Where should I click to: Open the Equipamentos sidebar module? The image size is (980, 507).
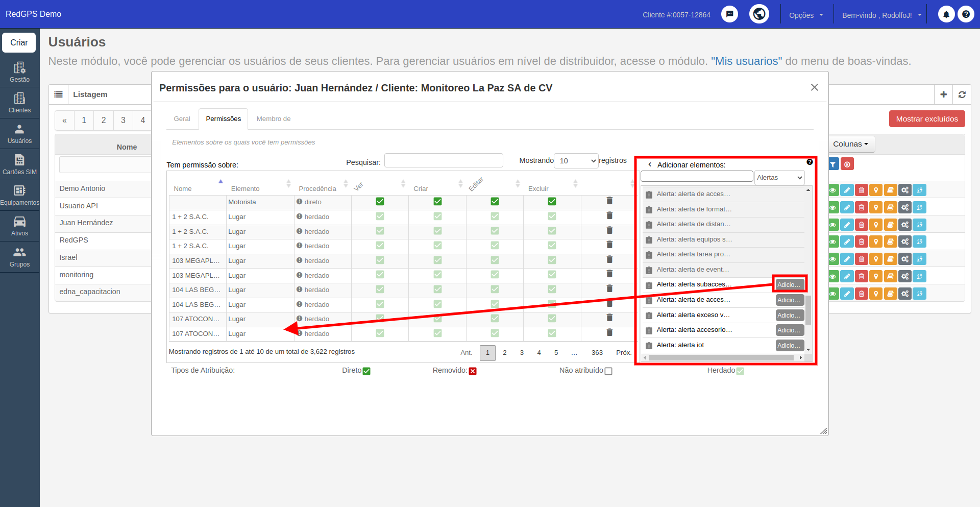[19, 195]
